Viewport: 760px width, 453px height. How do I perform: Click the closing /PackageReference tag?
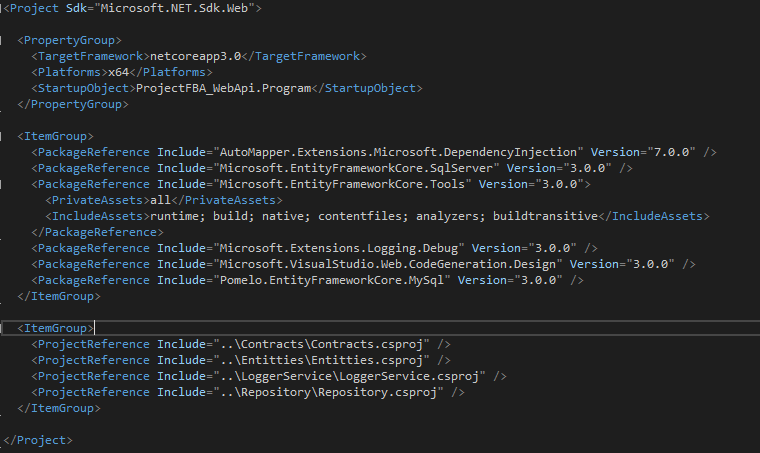tap(97, 232)
